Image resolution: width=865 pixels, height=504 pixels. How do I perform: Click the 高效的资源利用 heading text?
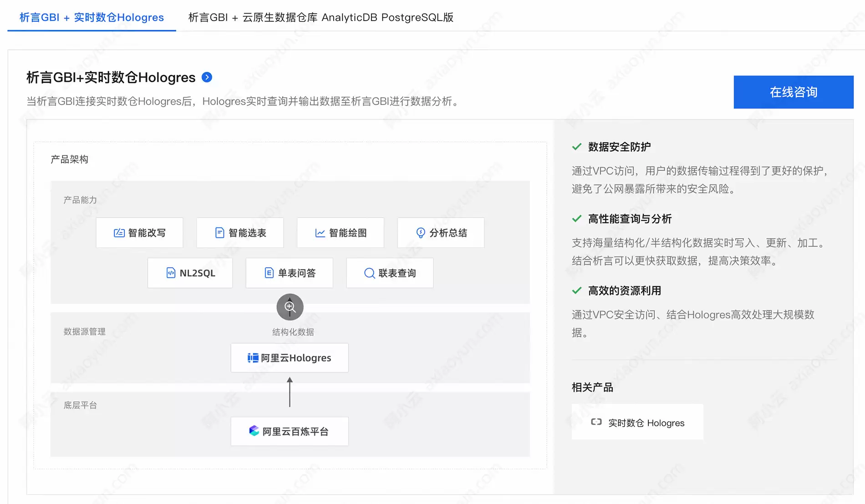pos(625,291)
